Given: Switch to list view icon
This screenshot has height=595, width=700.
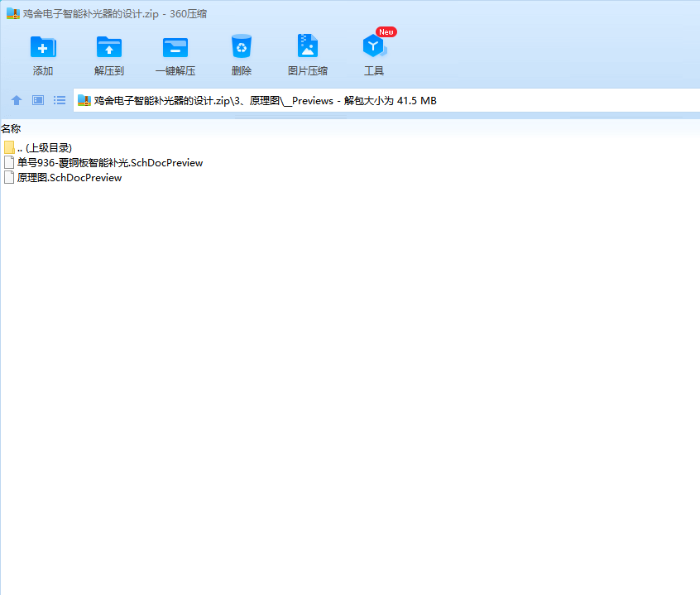Looking at the screenshot, I should tap(60, 100).
